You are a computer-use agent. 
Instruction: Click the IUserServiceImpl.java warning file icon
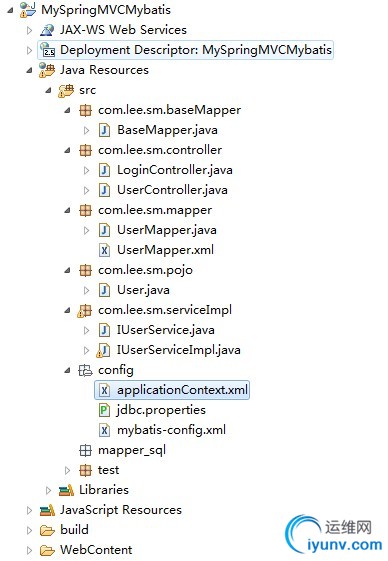103,350
